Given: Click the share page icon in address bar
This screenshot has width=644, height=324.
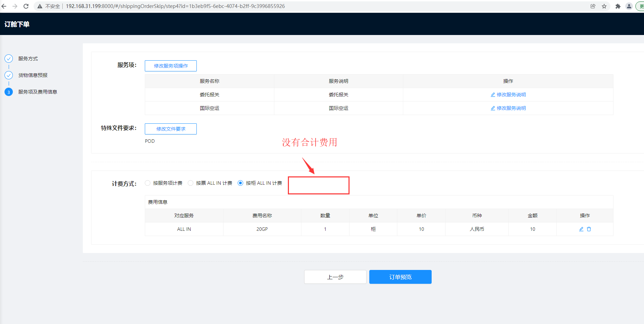Looking at the screenshot, I should [x=593, y=6].
